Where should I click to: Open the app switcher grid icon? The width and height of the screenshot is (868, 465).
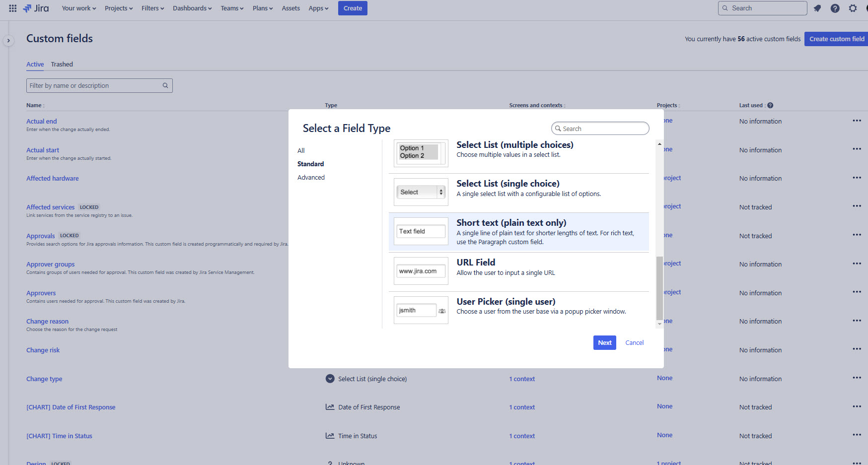pos(13,8)
